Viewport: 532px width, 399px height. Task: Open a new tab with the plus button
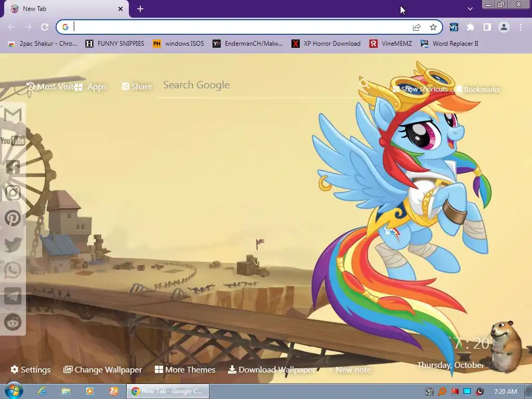tap(140, 9)
